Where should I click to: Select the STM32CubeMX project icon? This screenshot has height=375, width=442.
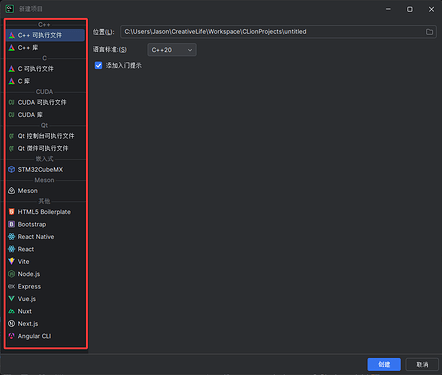click(x=12, y=169)
